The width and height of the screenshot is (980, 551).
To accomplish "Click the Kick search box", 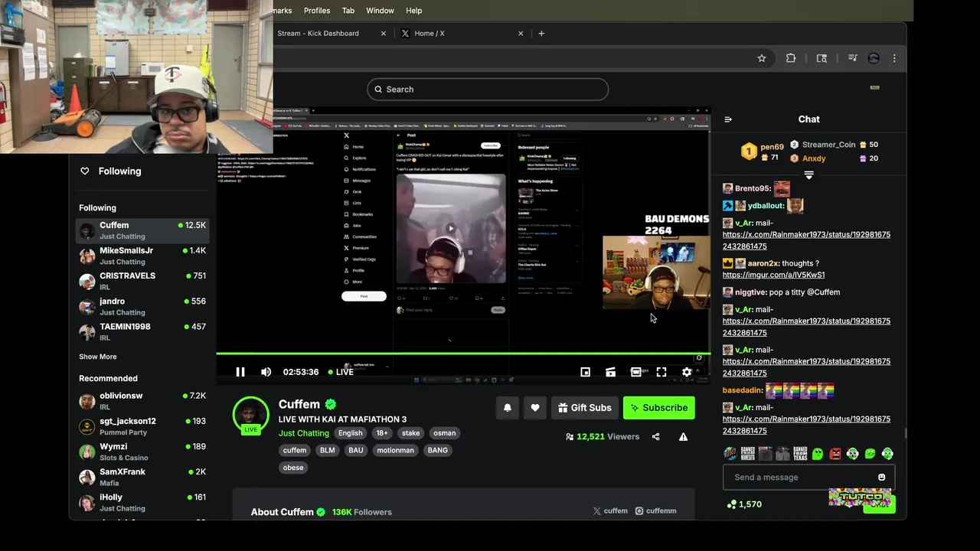I will point(488,90).
